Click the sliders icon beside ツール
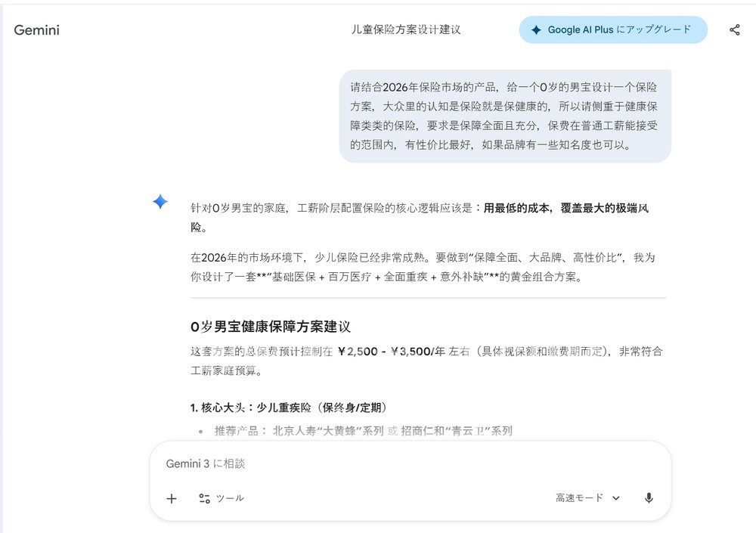Viewport: 756px width, 533px height. [x=204, y=498]
